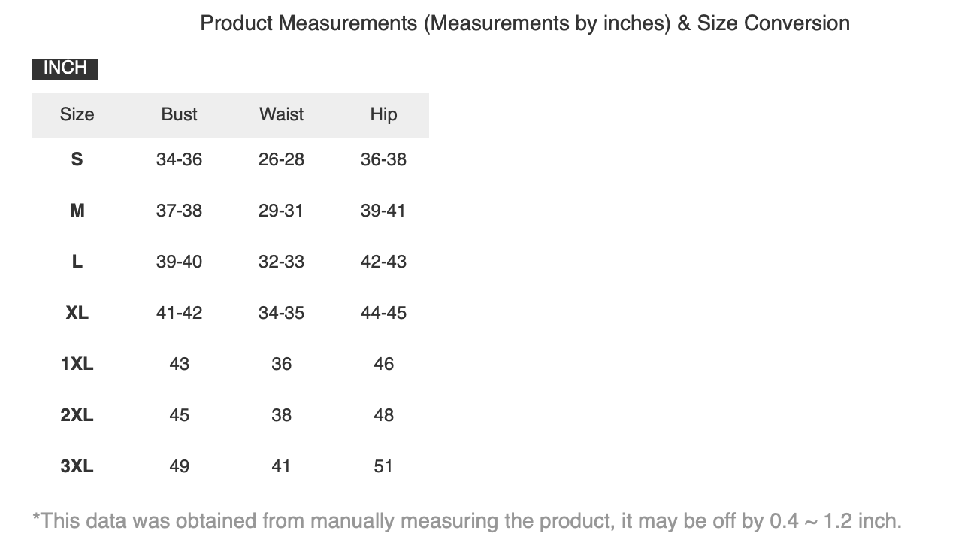Click the 3XL size row label

click(77, 466)
